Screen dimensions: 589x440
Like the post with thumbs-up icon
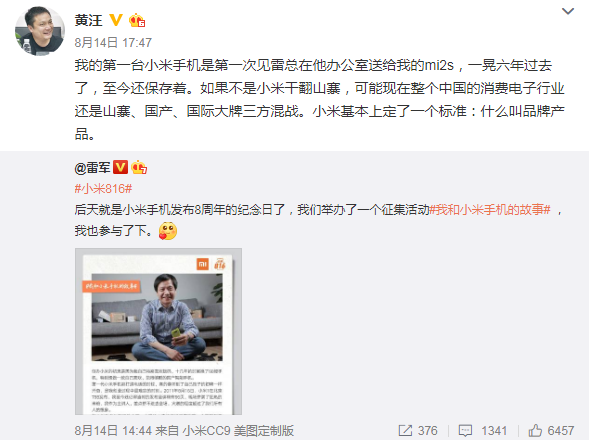(x=535, y=430)
